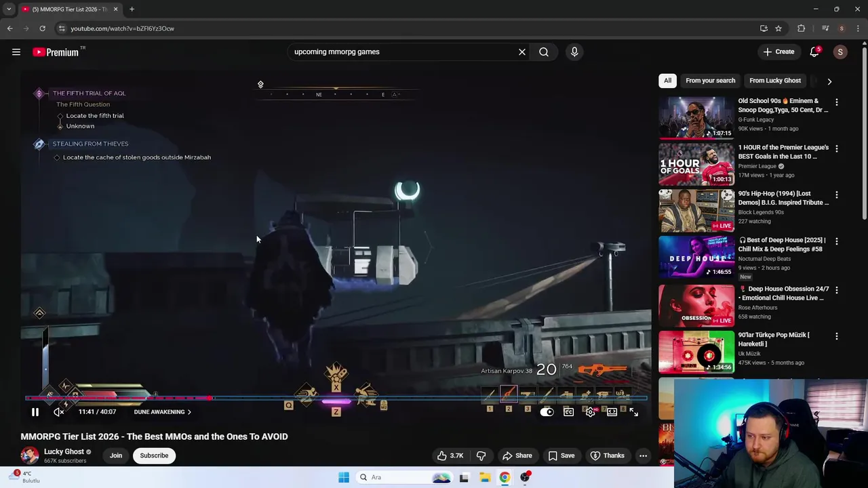Send Thanks to creator
The image size is (868, 488).
point(608,455)
